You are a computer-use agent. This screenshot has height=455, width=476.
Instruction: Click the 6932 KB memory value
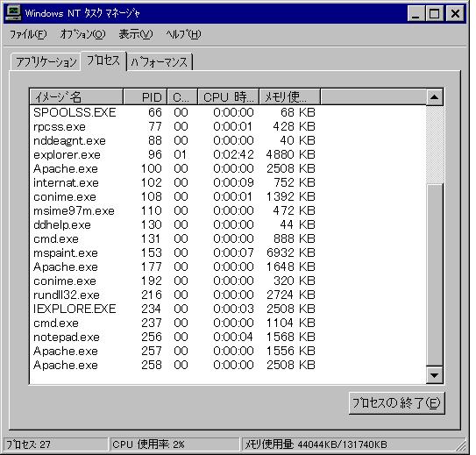pyautogui.click(x=290, y=252)
